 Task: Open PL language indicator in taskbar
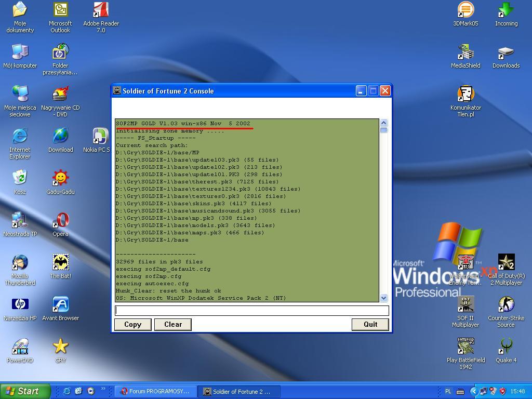click(448, 391)
